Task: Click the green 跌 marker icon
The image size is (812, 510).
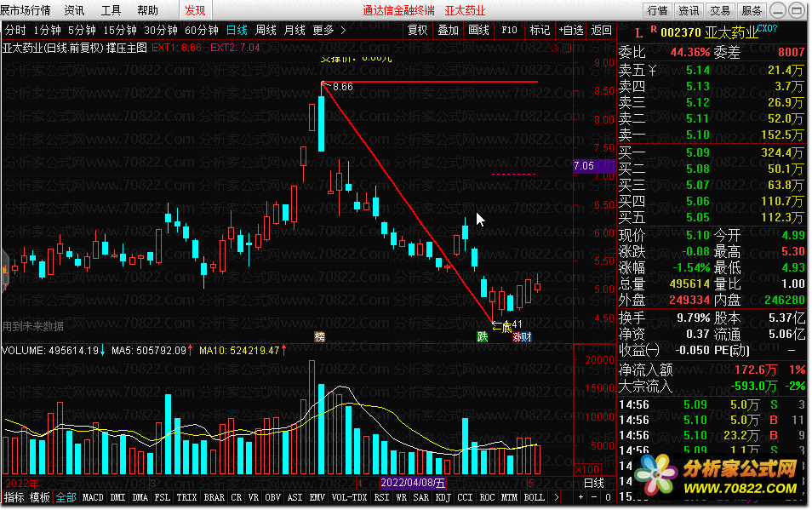Action: [482, 337]
